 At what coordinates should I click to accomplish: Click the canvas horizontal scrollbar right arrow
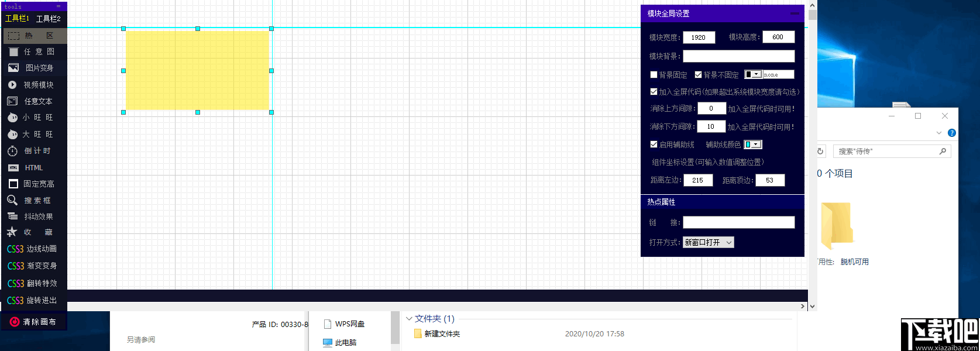pyautogui.click(x=803, y=306)
